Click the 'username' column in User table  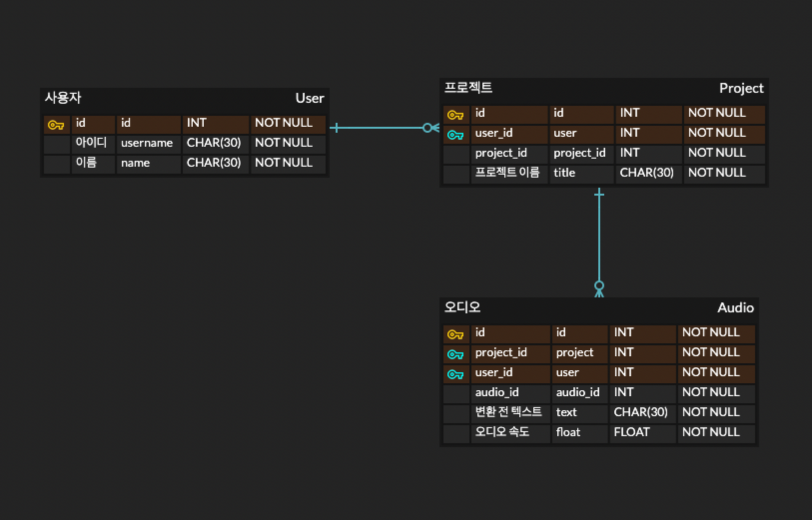tap(148, 143)
